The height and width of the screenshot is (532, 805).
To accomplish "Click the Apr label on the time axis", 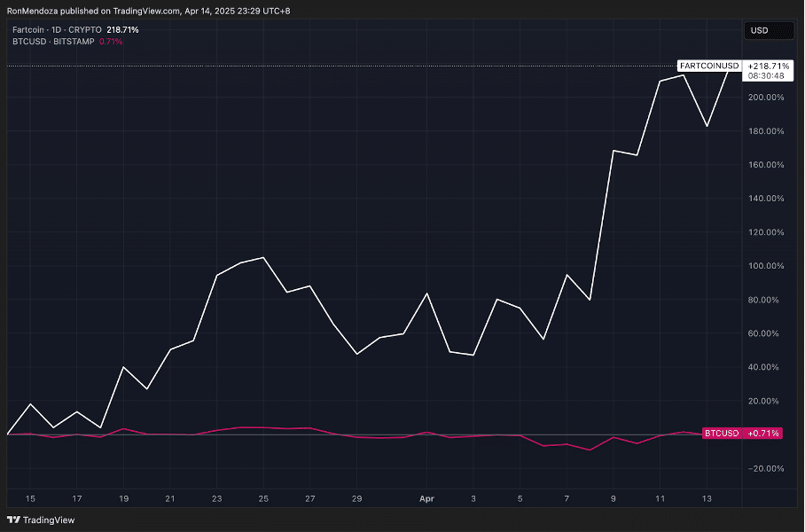I will (426, 498).
